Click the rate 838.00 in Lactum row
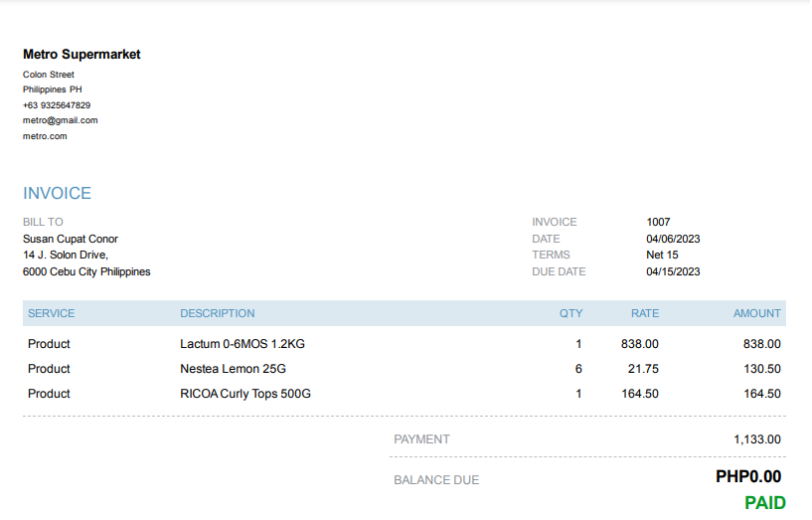The width and height of the screenshot is (812, 520). [x=640, y=344]
